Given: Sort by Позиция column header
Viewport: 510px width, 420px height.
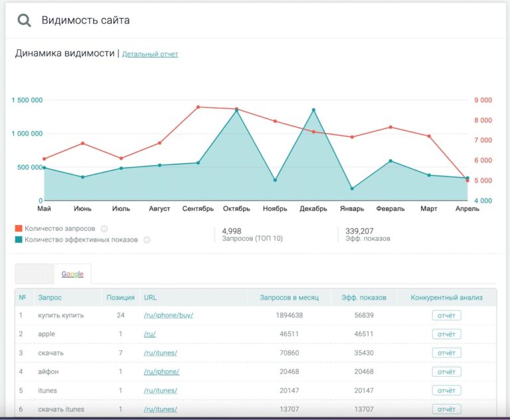Looking at the screenshot, I should click(120, 297).
